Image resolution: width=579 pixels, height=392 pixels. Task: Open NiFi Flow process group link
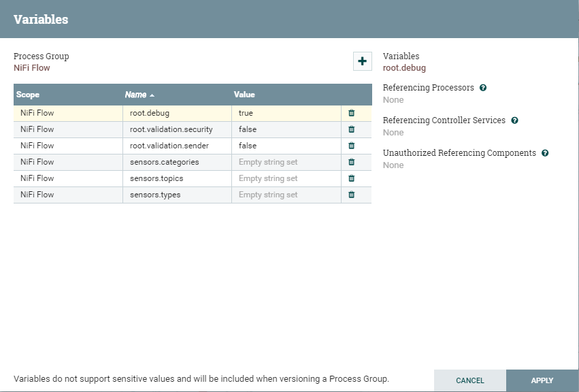32,68
